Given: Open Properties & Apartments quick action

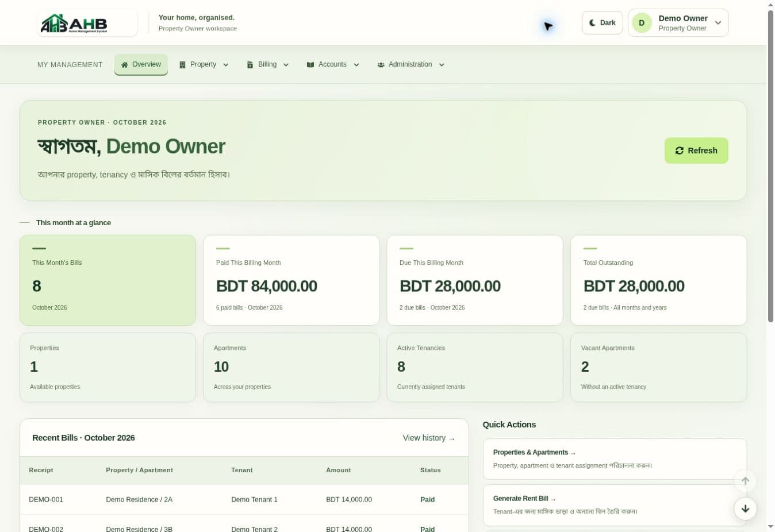Looking at the screenshot, I should (x=615, y=458).
